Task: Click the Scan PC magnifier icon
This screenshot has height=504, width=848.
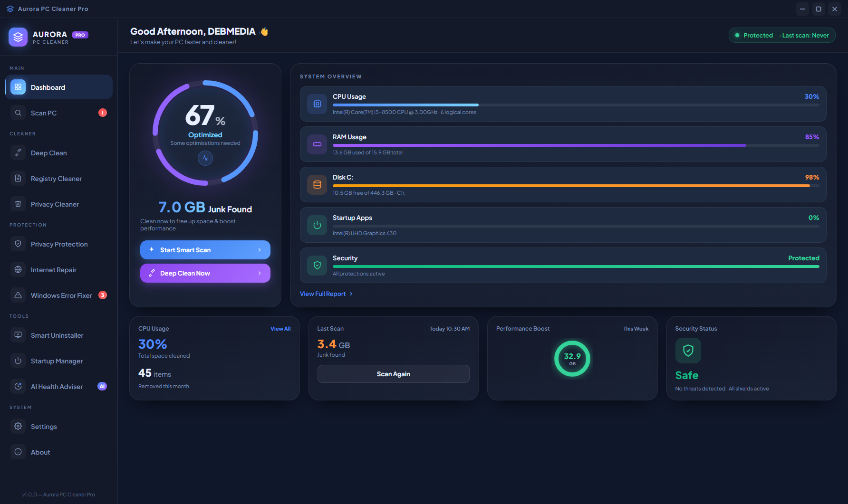Action: point(18,113)
